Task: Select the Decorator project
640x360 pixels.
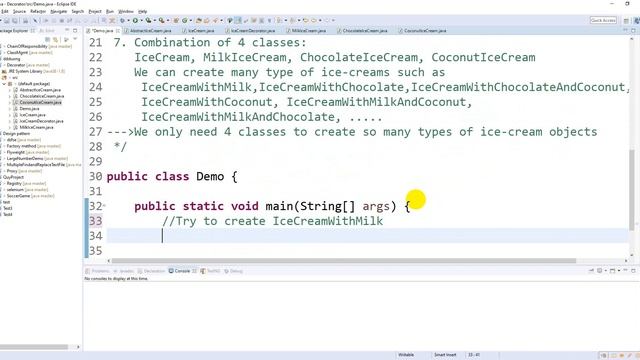Action: (x=28, y=65)
